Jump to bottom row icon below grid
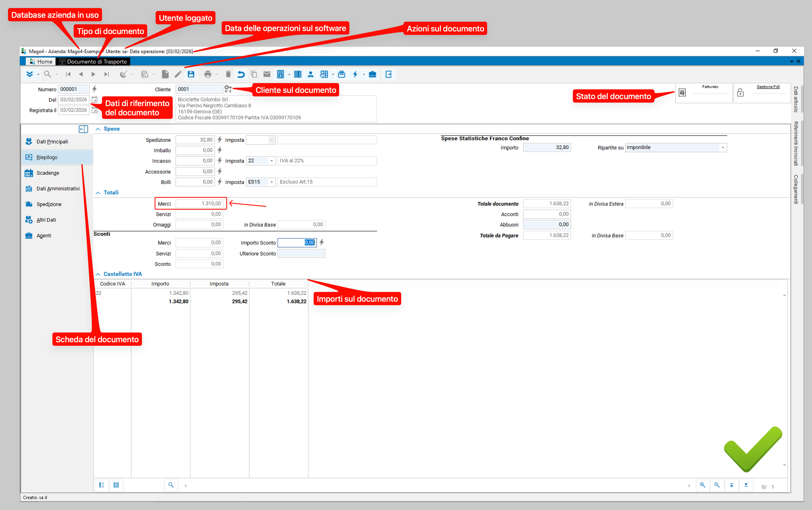 pos(746,485)
